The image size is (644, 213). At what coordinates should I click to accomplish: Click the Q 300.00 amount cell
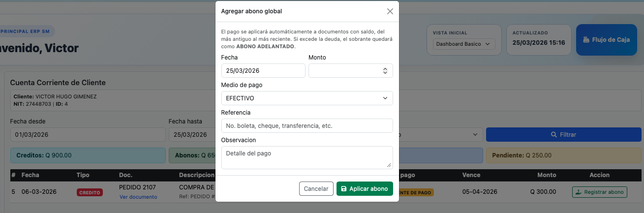click(543, 192)
